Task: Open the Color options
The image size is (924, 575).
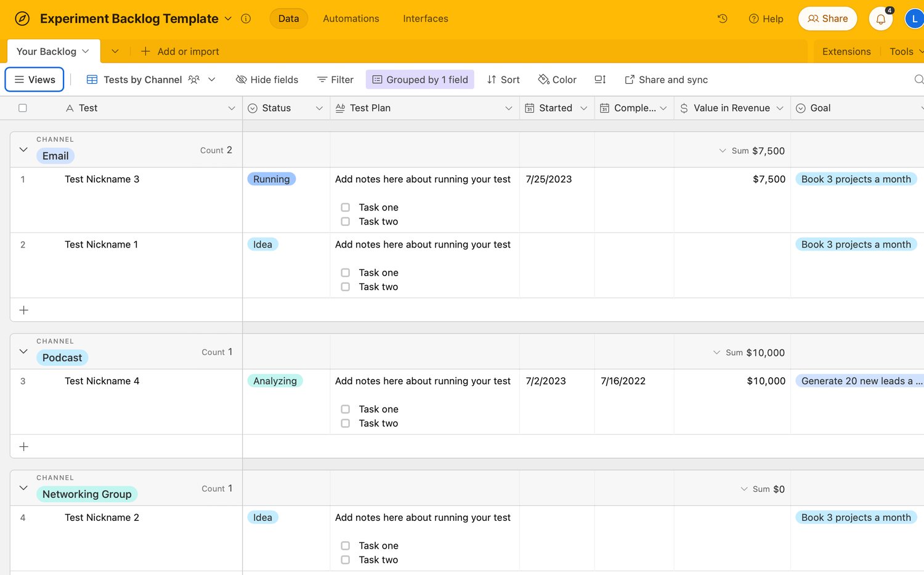Action: click(x=557, y=79)
